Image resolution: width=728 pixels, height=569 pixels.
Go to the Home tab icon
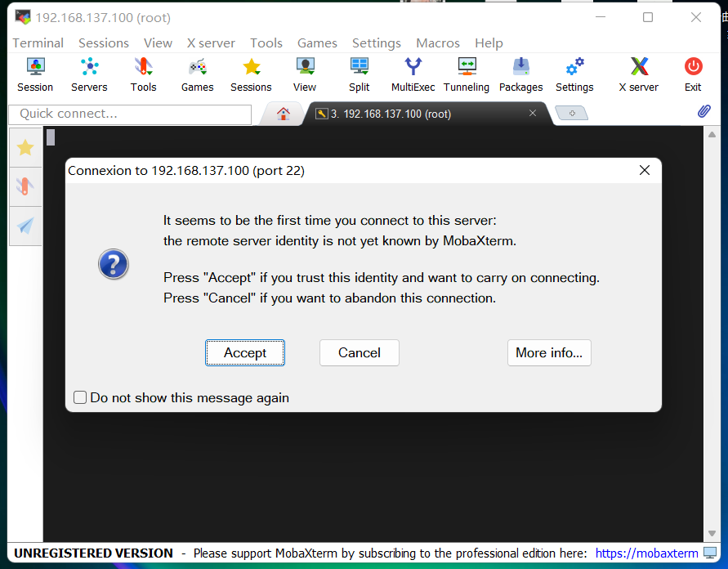(x=284, y=114)
